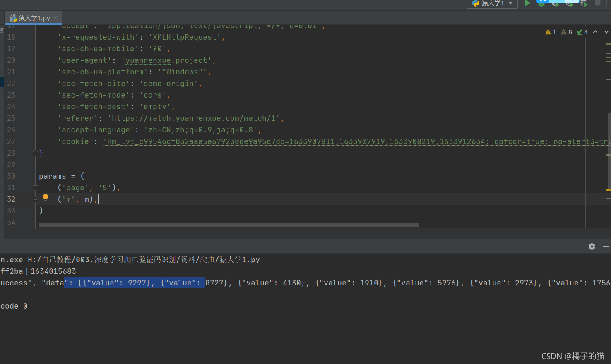Go to previous highlighted error arrow
The image size is (611, 364).
point(595,32)
